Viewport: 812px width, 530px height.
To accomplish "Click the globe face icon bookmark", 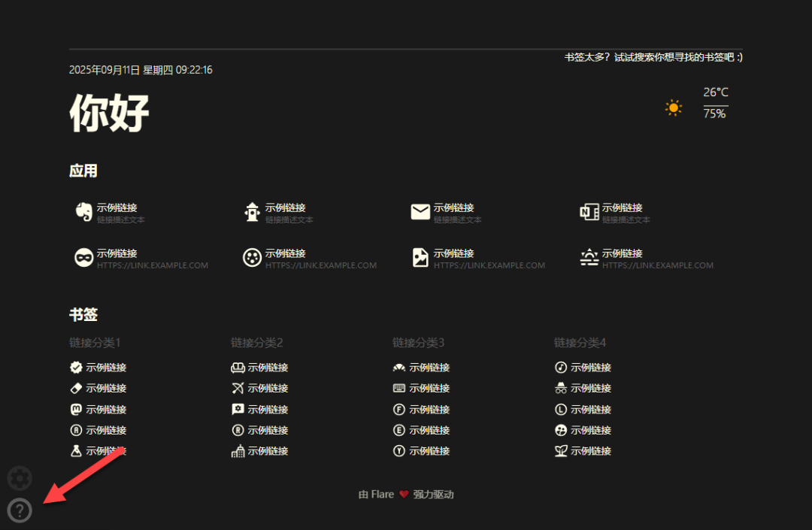I will point(583,430).
